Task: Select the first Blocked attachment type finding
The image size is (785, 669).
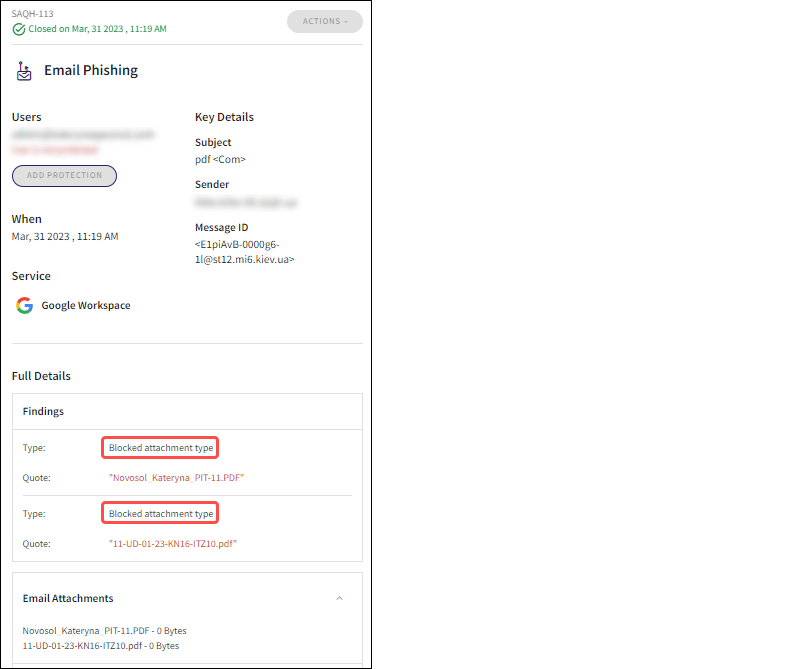Action: point(160,448)
